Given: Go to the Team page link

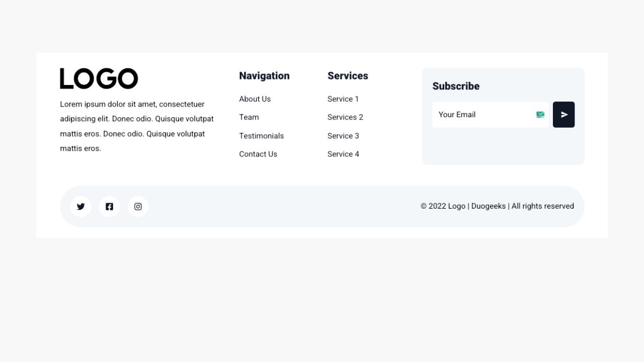Looking at the screenshot, I should pyautogui.click(x=249, y=117).
